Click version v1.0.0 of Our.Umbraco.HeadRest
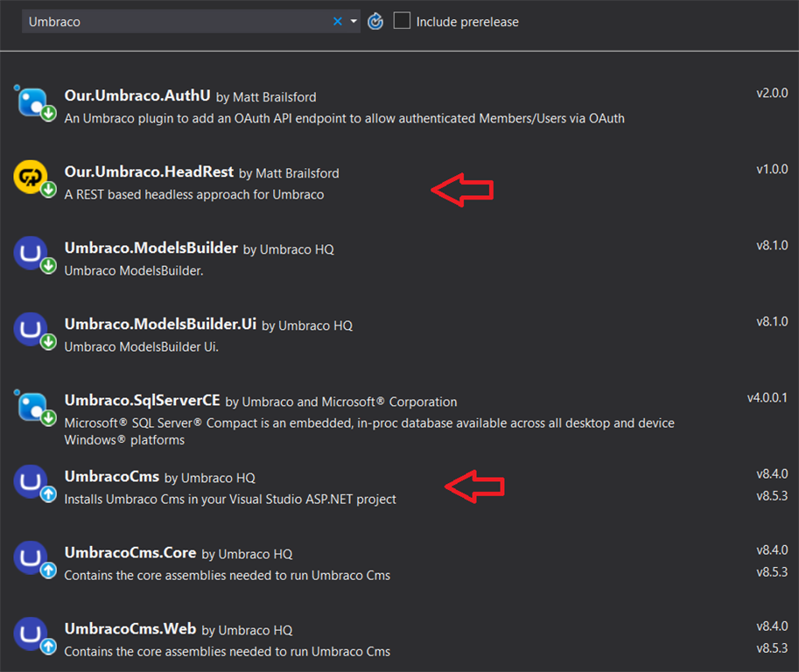 (x=772, y=169)
